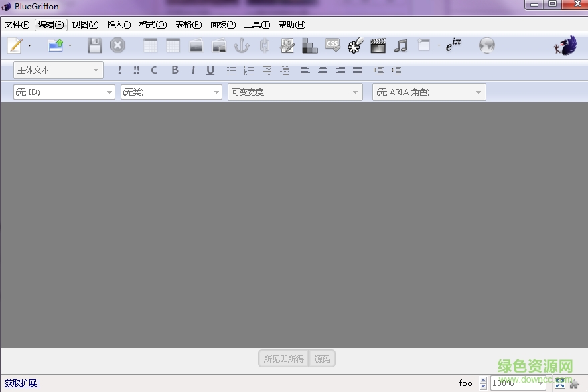The image size is (588, 392).
Task: Open the 格式(O) menu
Action: point(153,25)
